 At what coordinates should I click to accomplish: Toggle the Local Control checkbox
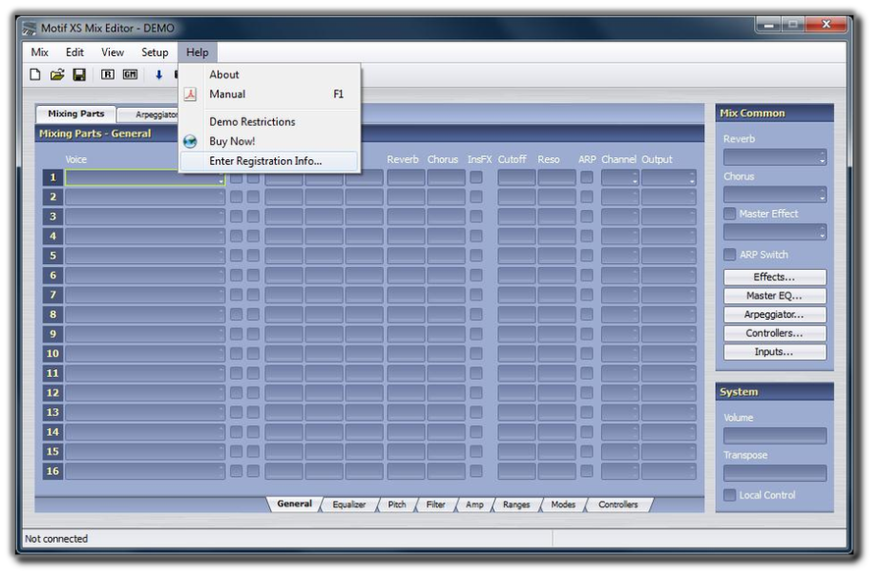tap(730, 496)
